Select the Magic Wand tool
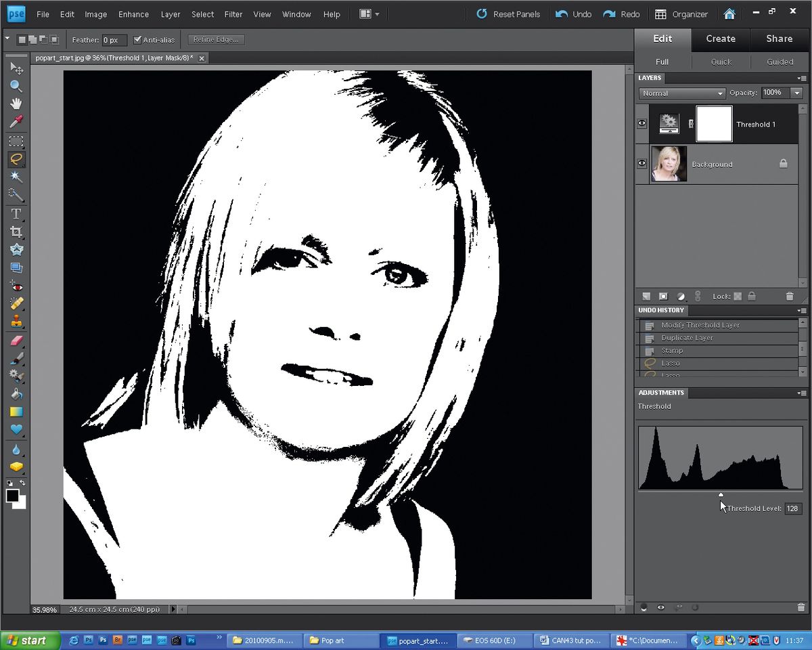Screen dimensions: 812x650 pyautogui.click(x=17, y=177)
